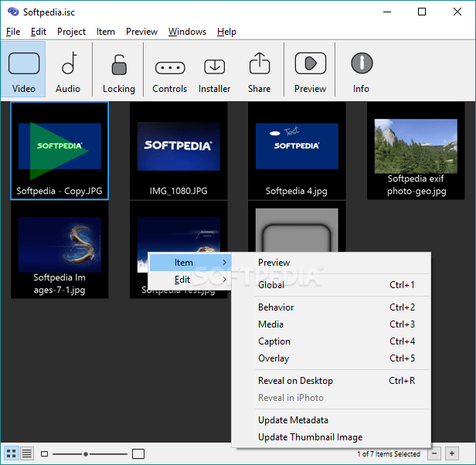Open the Windows menu
Screen dimensions: 476x465
point(187,32)
